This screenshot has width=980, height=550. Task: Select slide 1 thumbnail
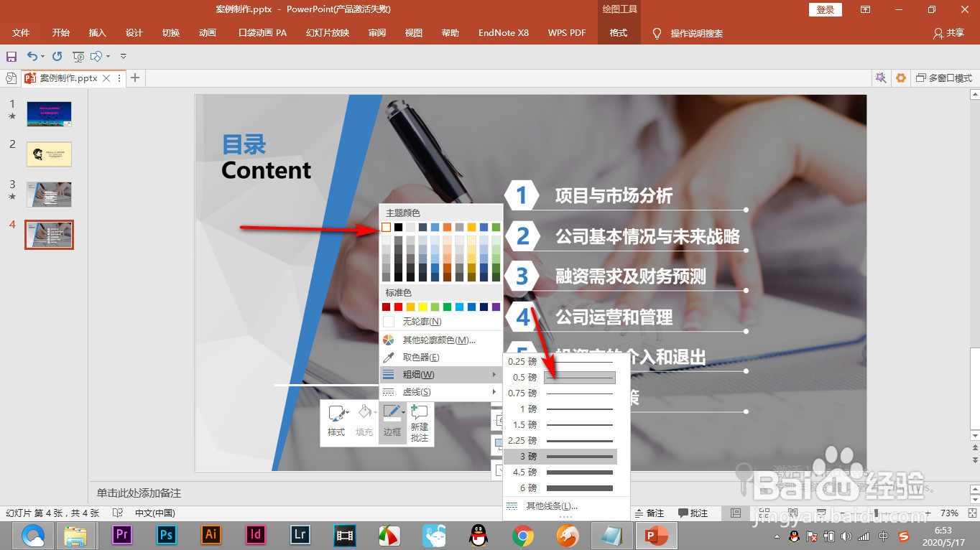(x=49, y=113)
